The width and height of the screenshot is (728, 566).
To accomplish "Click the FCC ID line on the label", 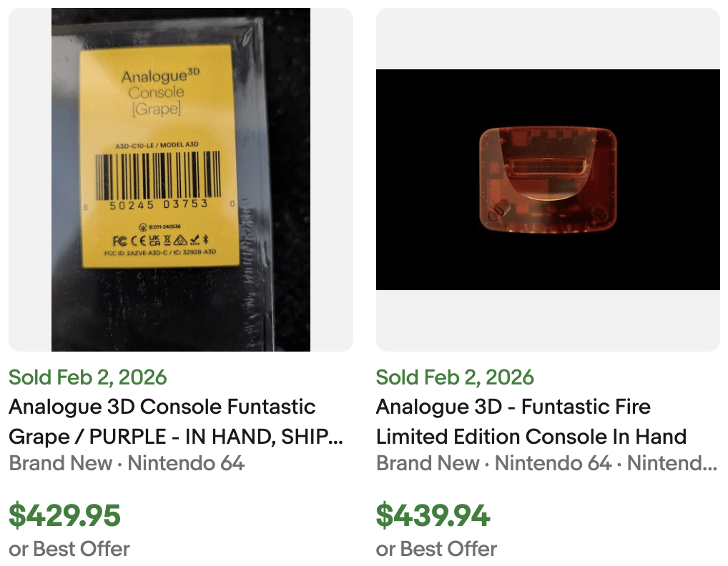I will pyautogui.click(x=159, y=253).
